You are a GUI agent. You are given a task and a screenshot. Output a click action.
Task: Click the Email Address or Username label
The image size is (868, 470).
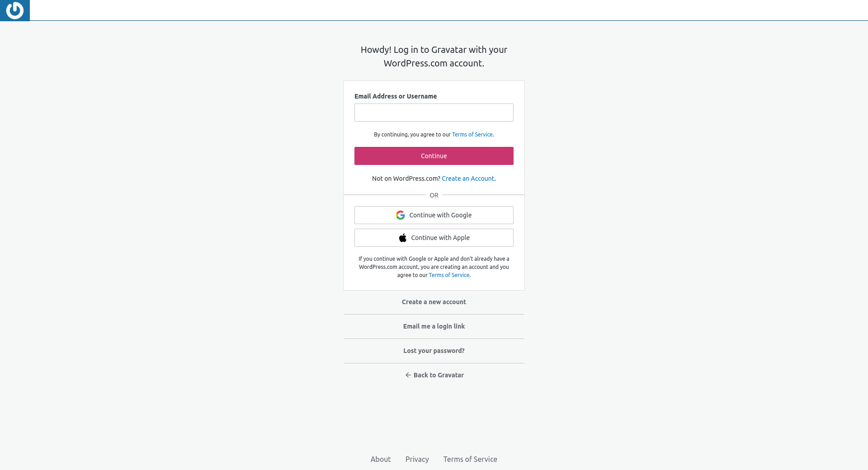pos(395,96)
